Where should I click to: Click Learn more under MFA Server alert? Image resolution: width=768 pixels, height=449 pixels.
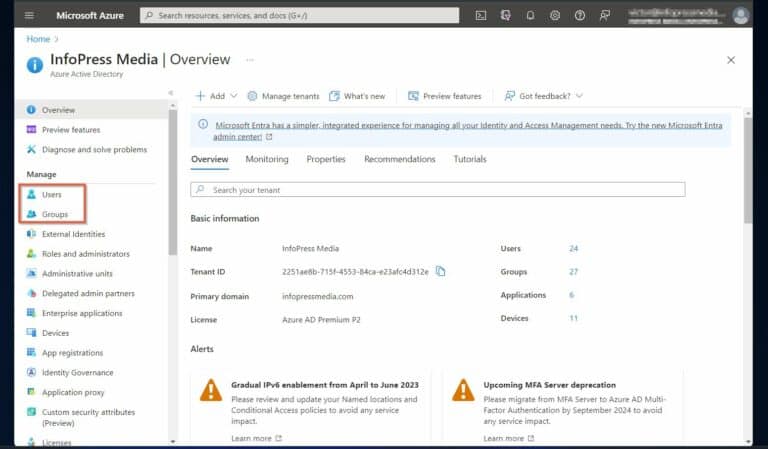coord(508,438)
